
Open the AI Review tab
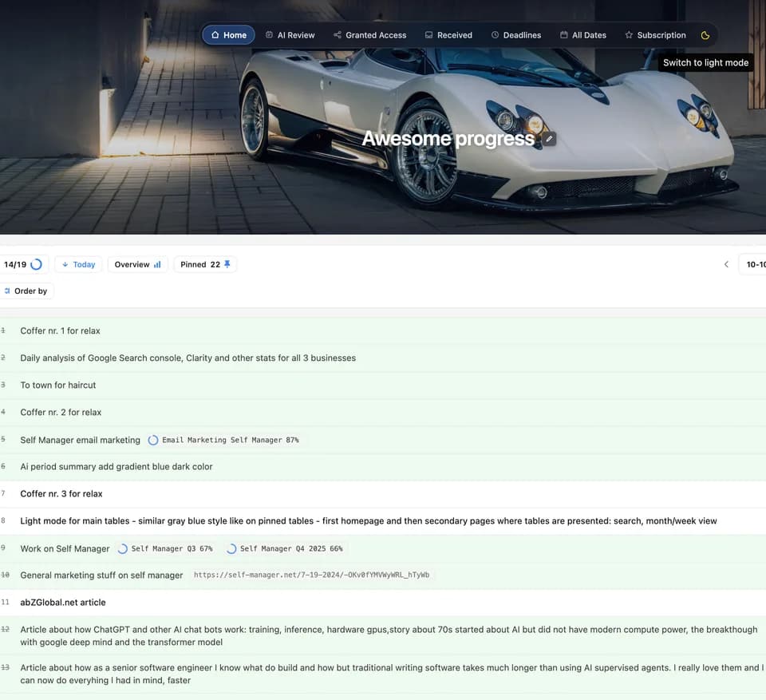pos(290,35)
